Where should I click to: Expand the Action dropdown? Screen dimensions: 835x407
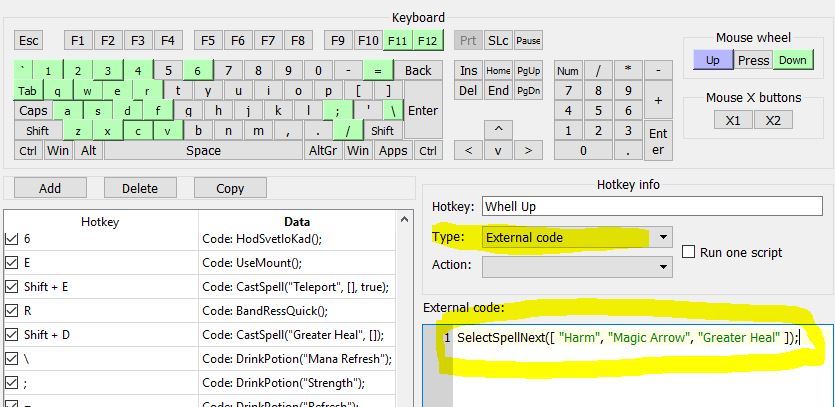[x=664, y=267]
